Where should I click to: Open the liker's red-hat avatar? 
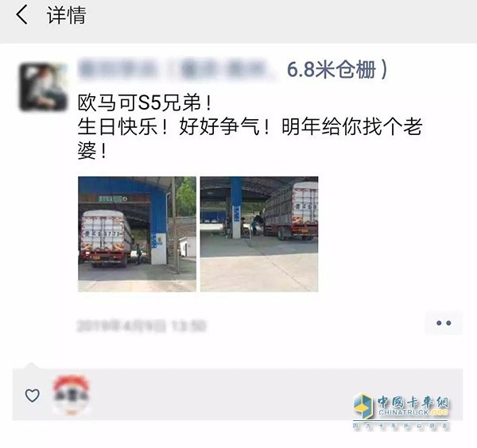[71, 395]
